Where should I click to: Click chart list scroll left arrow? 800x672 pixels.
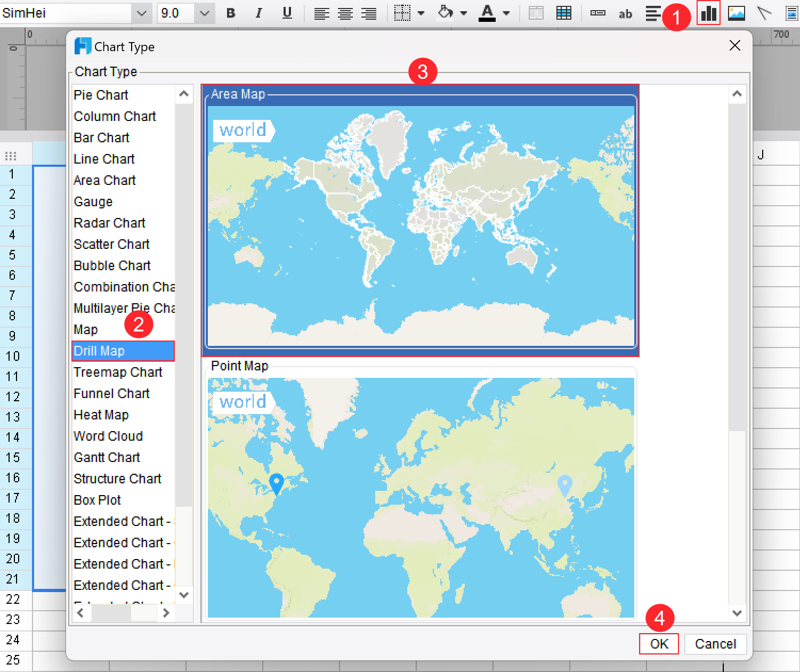point(80,613)
